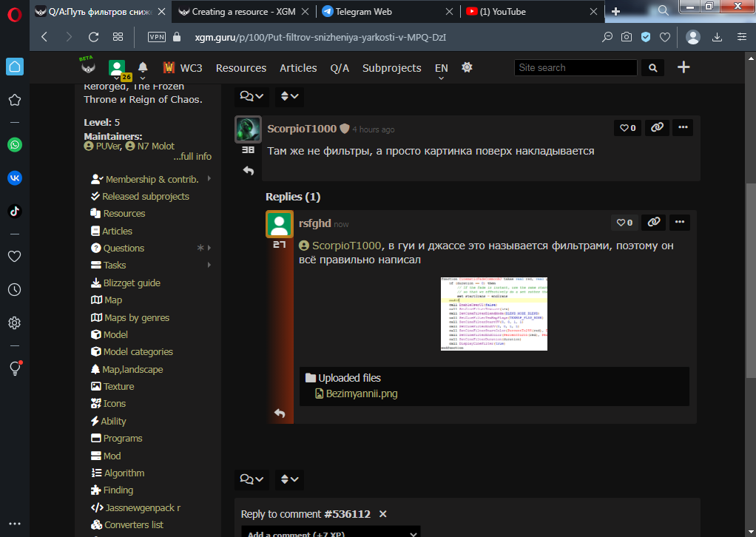Open speed dial grid icon
Image resolution: width=756 pixels, height=537 pixels.
[118, 37]
